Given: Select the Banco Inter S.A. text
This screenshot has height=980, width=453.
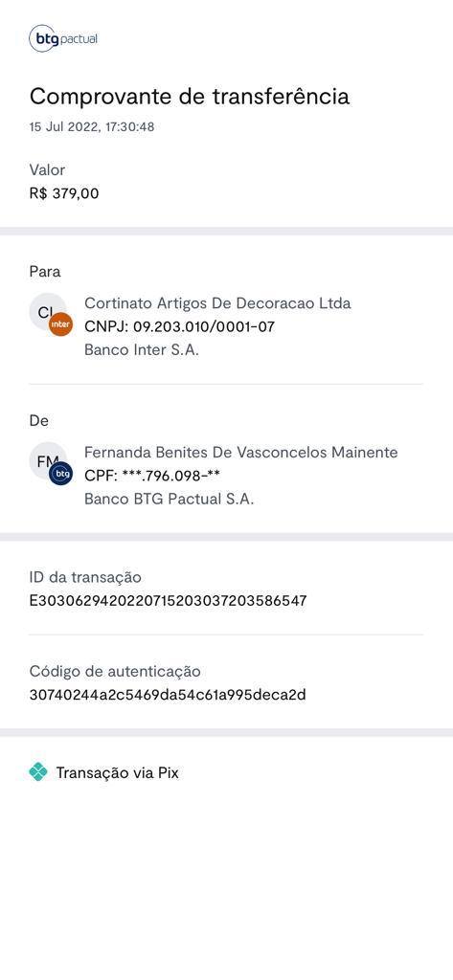Looking at the screenshot, I should [x=142, y=350].
